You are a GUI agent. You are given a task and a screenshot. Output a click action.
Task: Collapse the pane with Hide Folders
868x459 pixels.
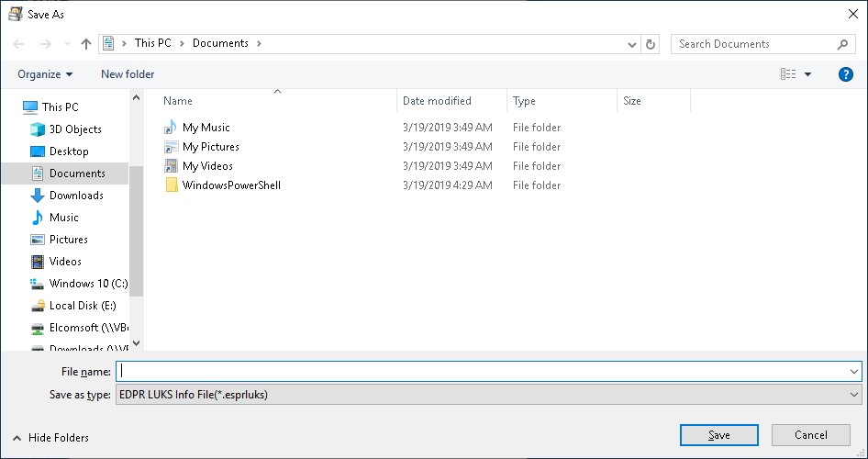pos(51,438)
